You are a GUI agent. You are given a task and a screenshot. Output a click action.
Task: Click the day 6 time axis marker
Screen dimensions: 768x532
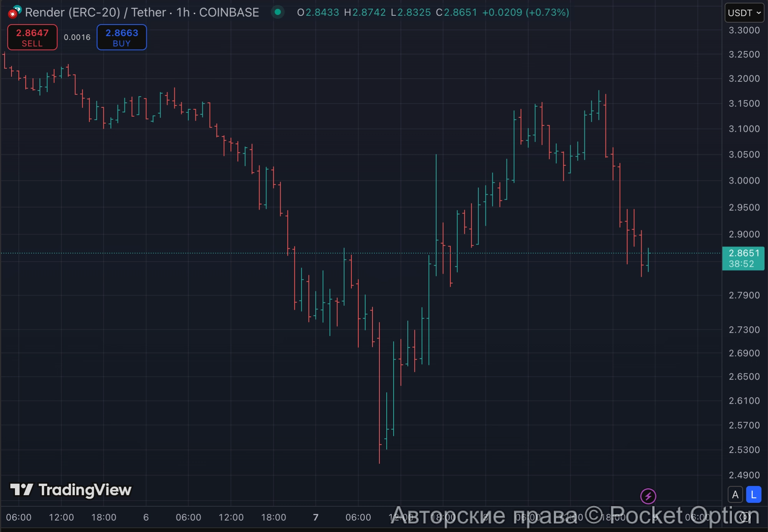[146, 517]
